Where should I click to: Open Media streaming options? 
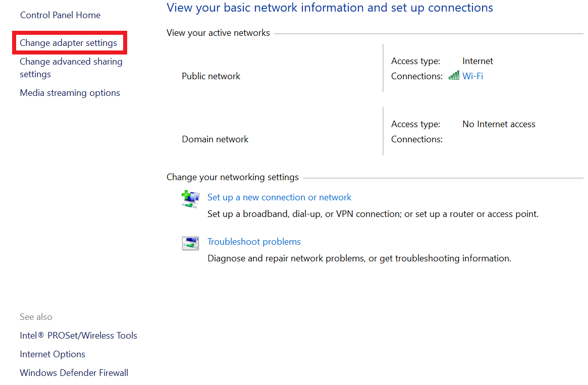[70, 93]
